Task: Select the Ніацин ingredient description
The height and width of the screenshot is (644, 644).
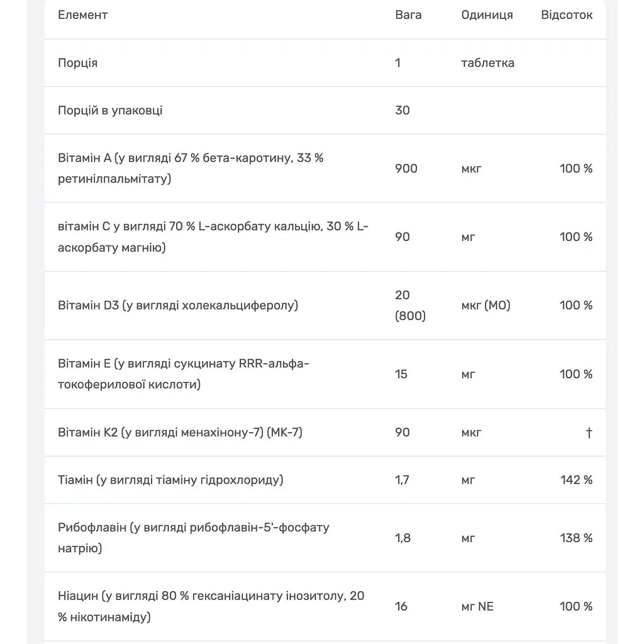Action: pos(211,607)
